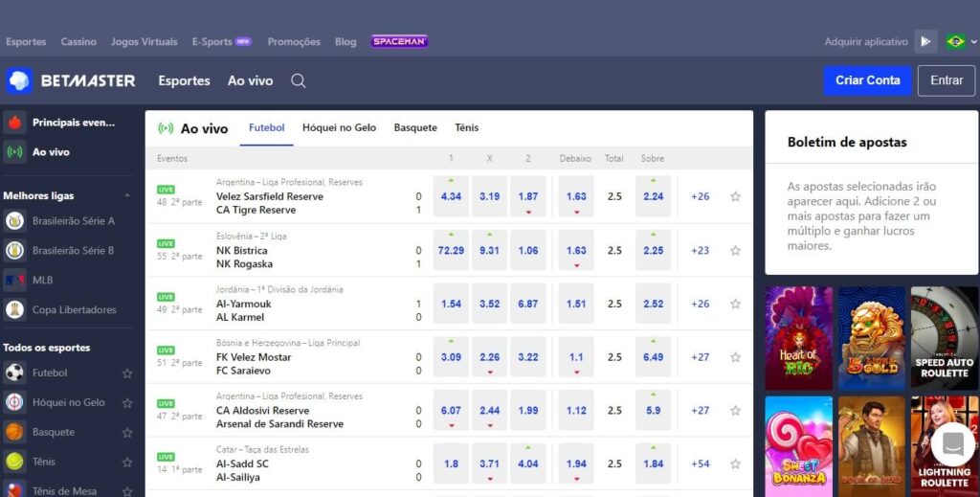Viewport: 980px width, 497px height.
Task: Collapse the Melhores ligas section
Action: pyautogui.click(x=127, y=195)
